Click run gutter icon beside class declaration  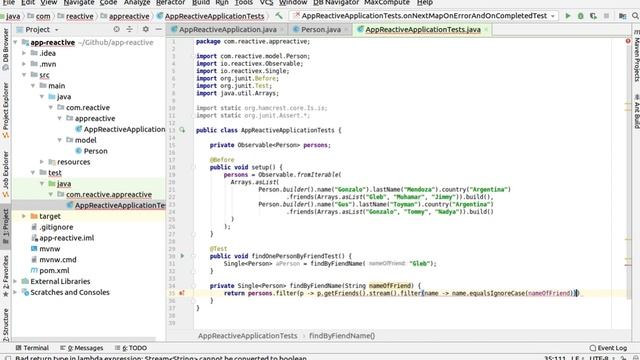[182, 130]
